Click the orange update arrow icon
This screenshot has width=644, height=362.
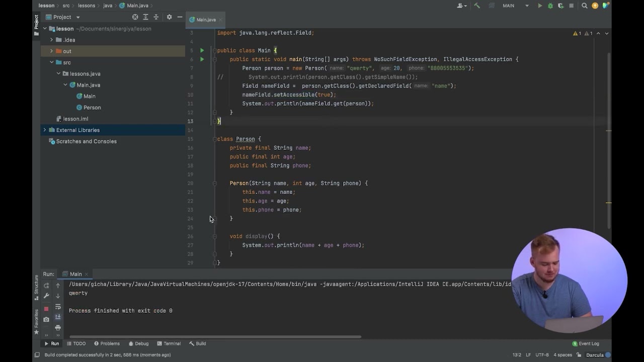(595, 6)
